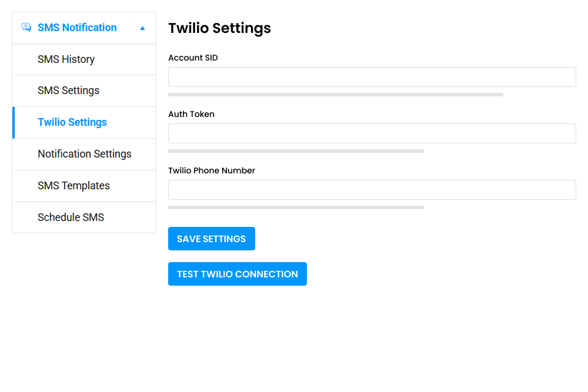Viewport: 588px width, 392px height.
Task: Click the Twilio Settings page heading
Action: [219, 28]
